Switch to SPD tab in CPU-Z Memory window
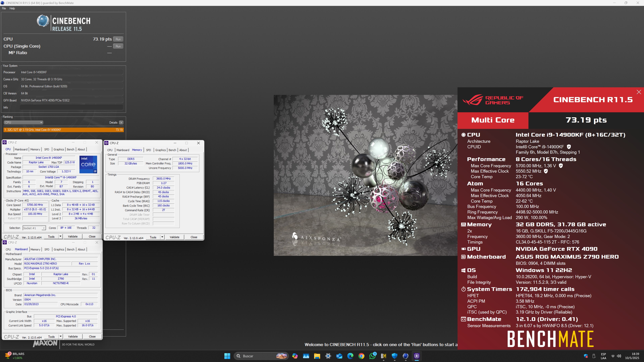 148,150
